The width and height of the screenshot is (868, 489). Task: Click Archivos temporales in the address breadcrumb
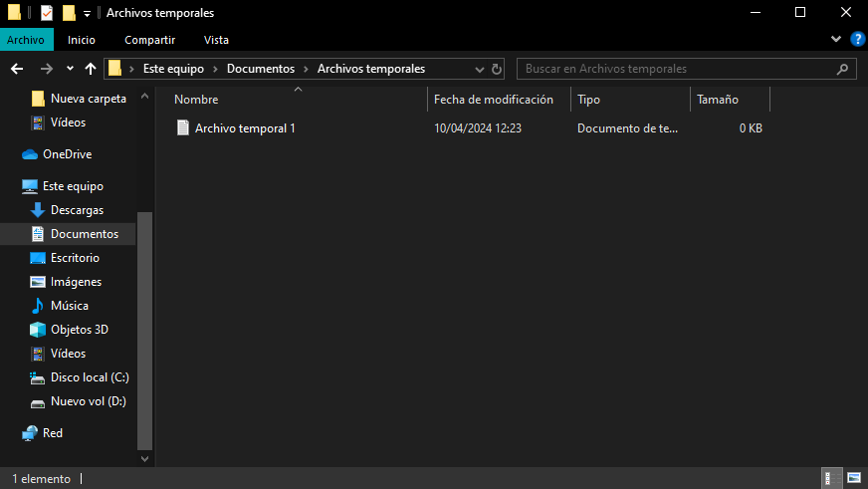371,69
